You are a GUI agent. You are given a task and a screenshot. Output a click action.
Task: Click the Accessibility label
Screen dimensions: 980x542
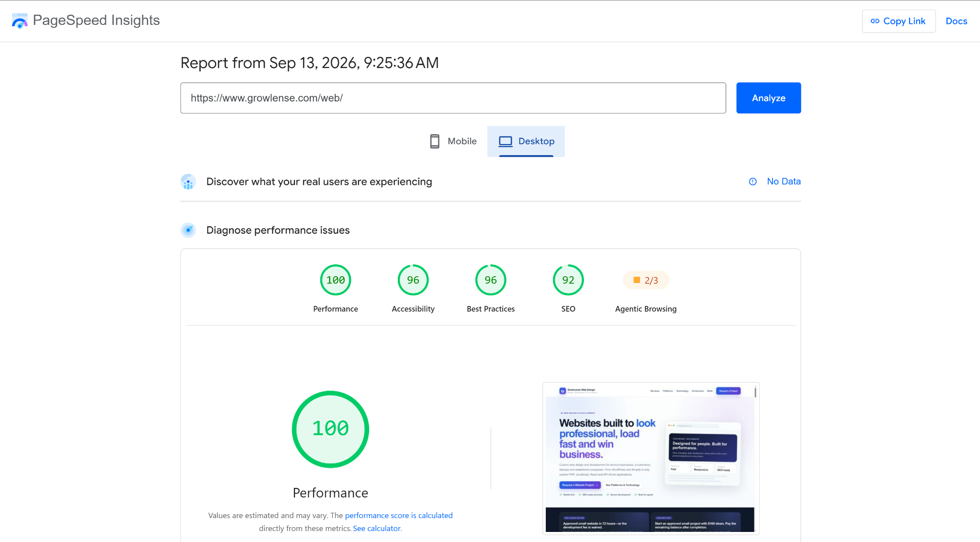coord(413,309)
